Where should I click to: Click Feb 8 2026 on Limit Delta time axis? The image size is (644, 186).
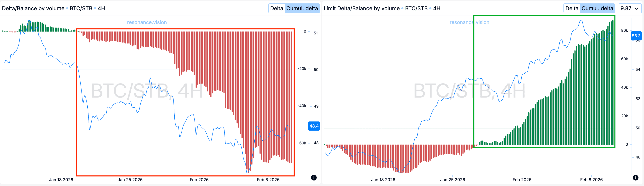pos(591,180)
